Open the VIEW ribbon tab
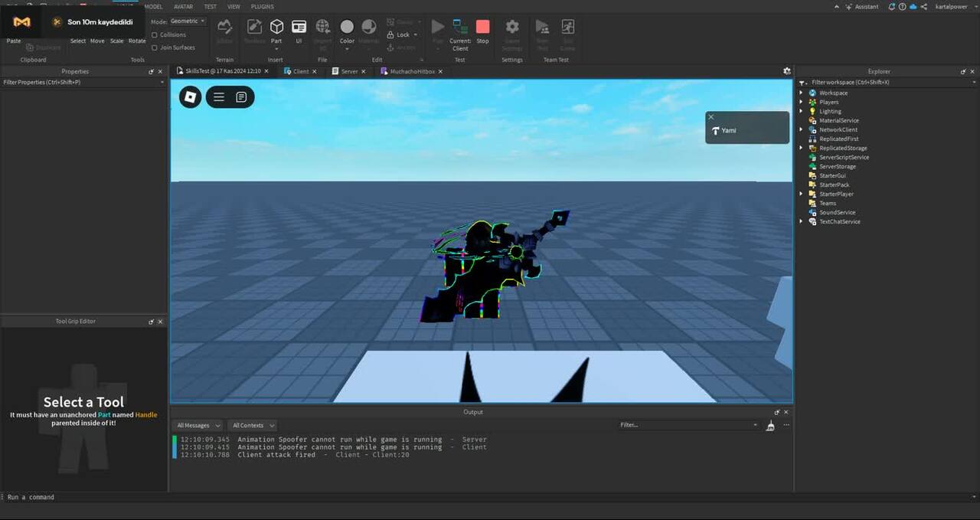 pos(234,6)
